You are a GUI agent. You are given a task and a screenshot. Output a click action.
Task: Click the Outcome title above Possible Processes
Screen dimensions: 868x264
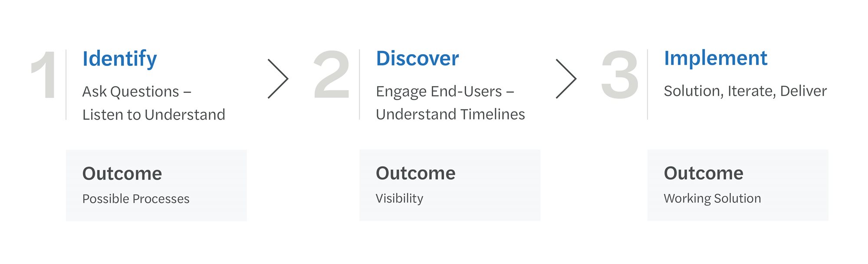pos(122,173)
